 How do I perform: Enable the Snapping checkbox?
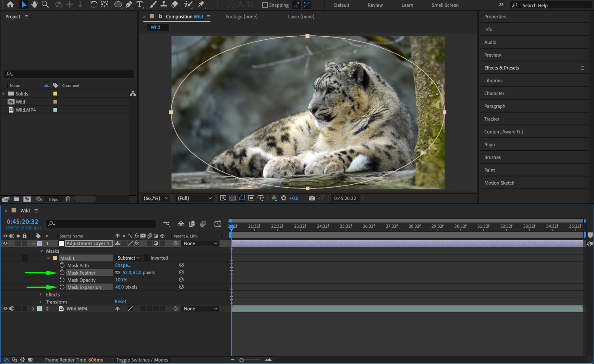265,5
